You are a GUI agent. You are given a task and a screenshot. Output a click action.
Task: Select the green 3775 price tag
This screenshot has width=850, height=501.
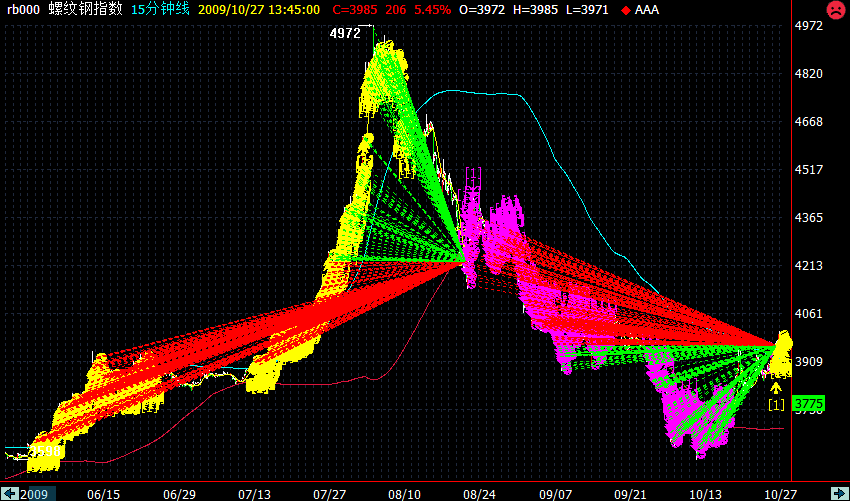[807, 404]
